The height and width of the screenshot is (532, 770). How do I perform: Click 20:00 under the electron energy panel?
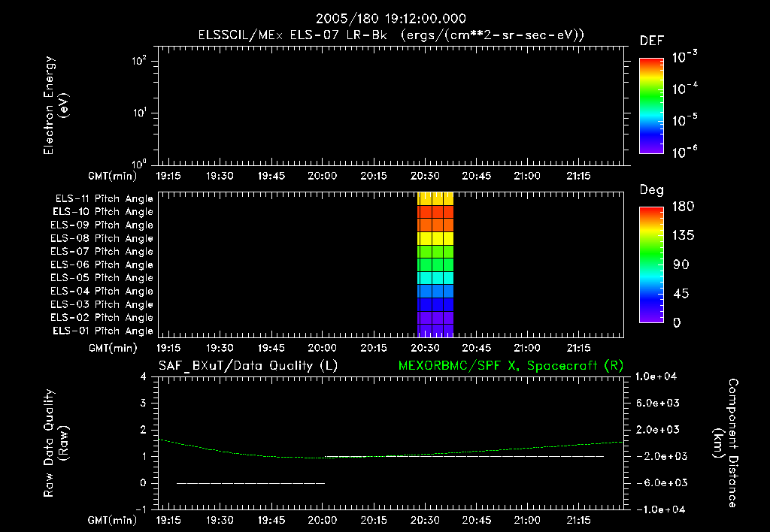(322, 176)
